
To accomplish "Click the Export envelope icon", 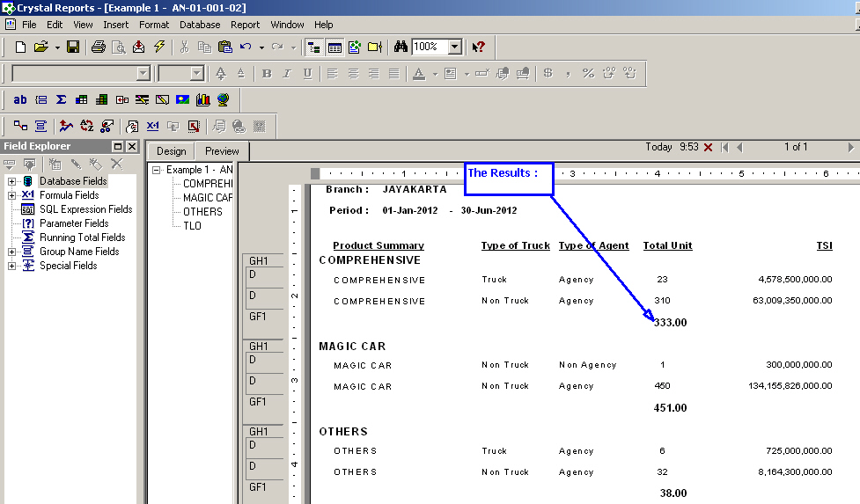I will coord(139,47).
